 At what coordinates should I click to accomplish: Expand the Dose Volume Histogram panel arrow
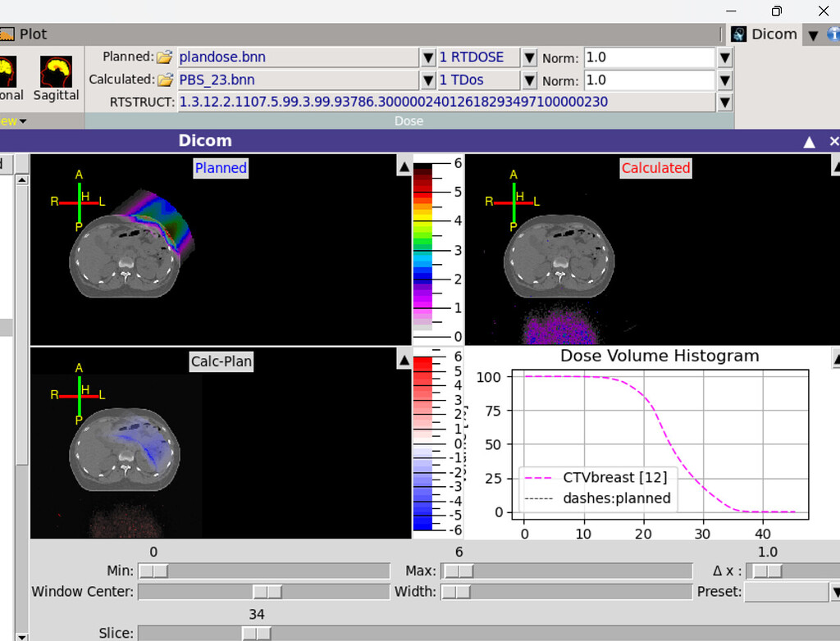tap(836, 359)
